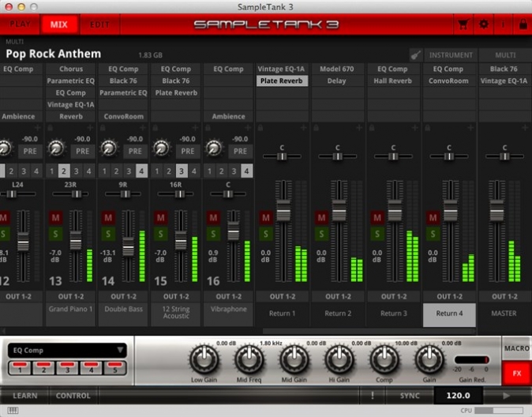Screen dimensions: 532x417
Task: Click the horizontal mixer scrollbar
Action: [369, 331]
